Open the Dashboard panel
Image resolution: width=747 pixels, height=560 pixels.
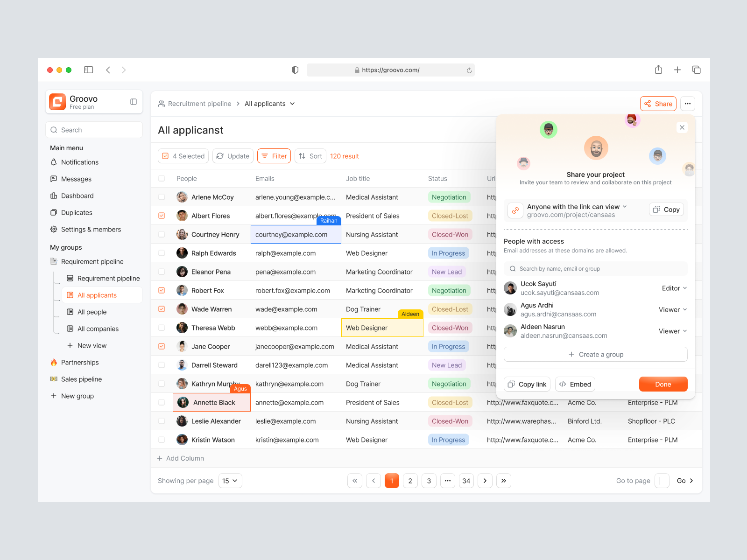[x=77, y=196]
